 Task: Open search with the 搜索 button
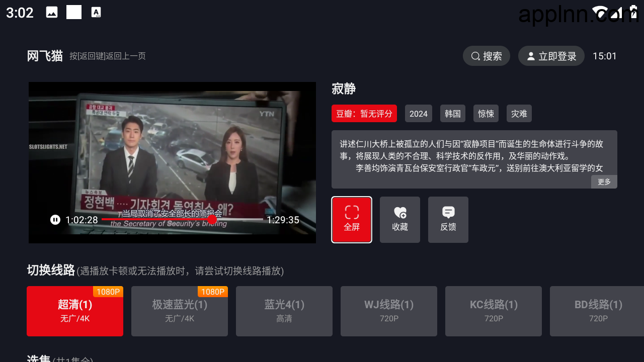point(487,56)
